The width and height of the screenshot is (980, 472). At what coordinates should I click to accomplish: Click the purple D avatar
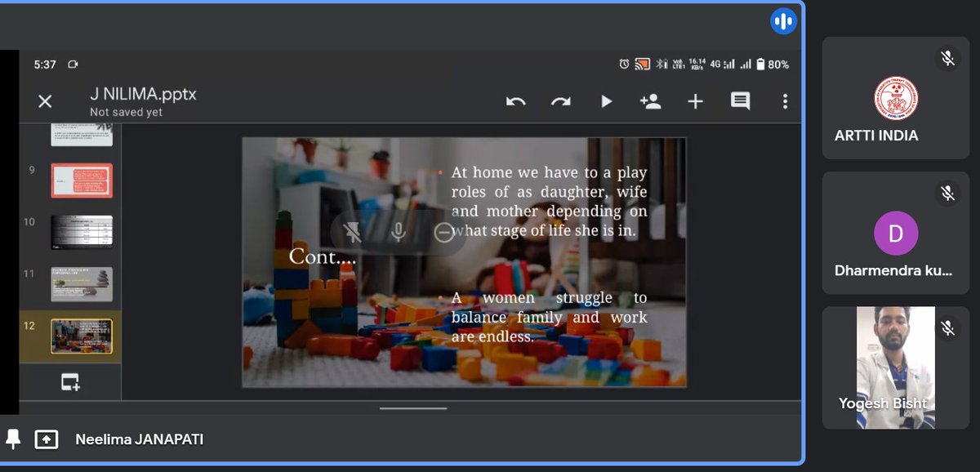(896, 234)
